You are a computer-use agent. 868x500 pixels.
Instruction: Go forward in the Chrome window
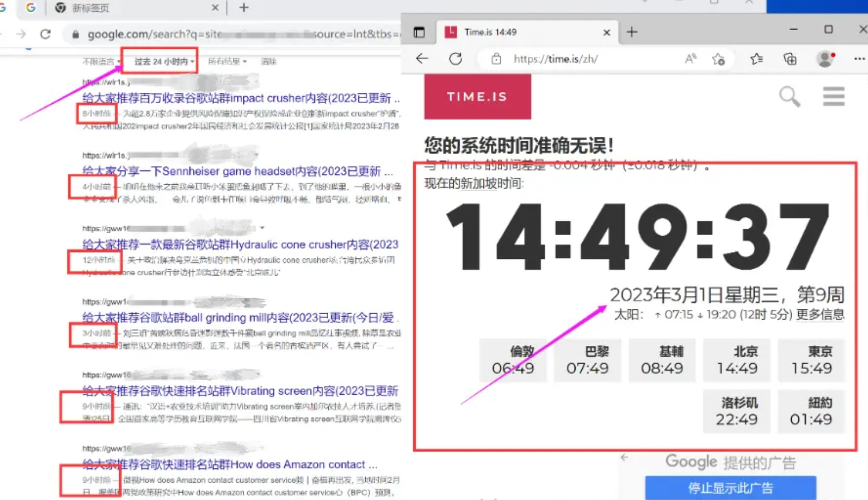click(x=21, y=34)
